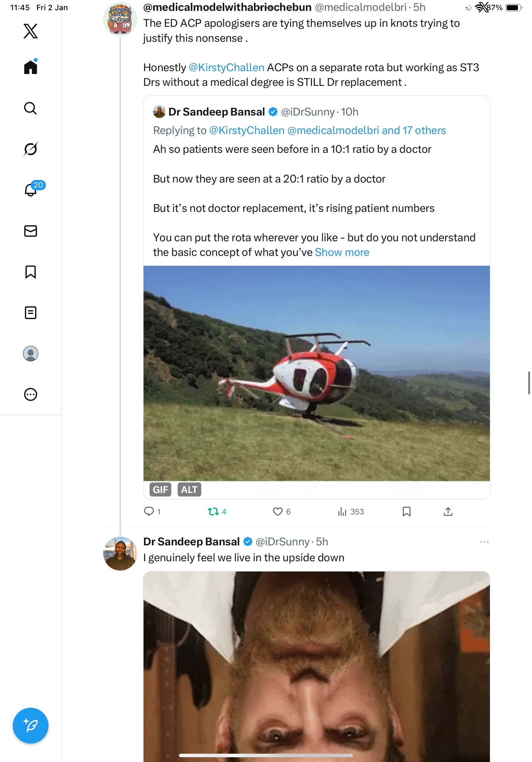Image resolution: width=532 pixels, height=762 pixels.
Task: Open the Profile page from sidebar
Action: pos(31,354)
